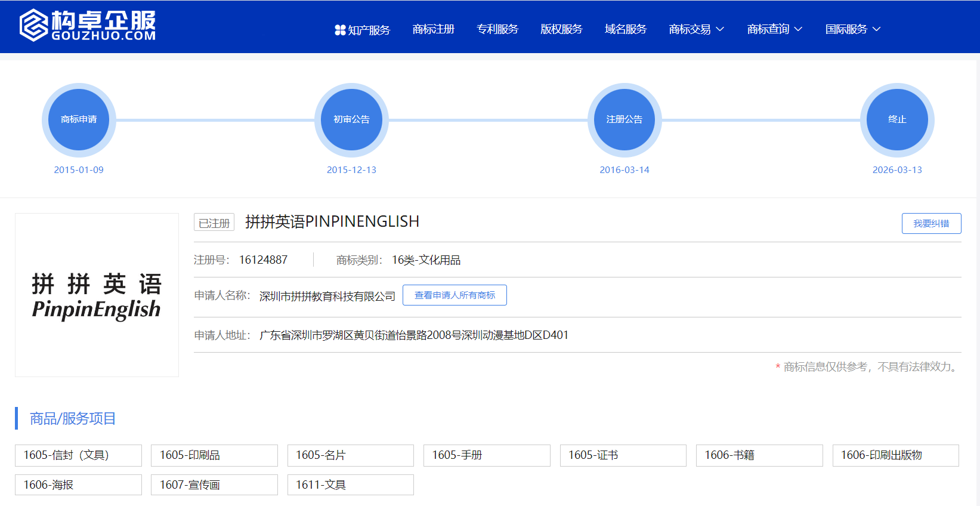Click the date 2016-03-14
Viewport: 980px width, 506px height.
pos(625,170)
